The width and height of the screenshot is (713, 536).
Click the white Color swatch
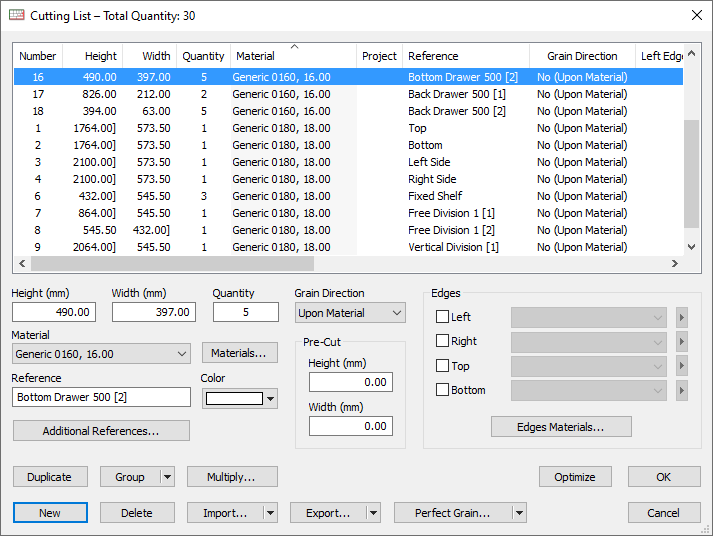pyautogui.click(x=234, y=399)
